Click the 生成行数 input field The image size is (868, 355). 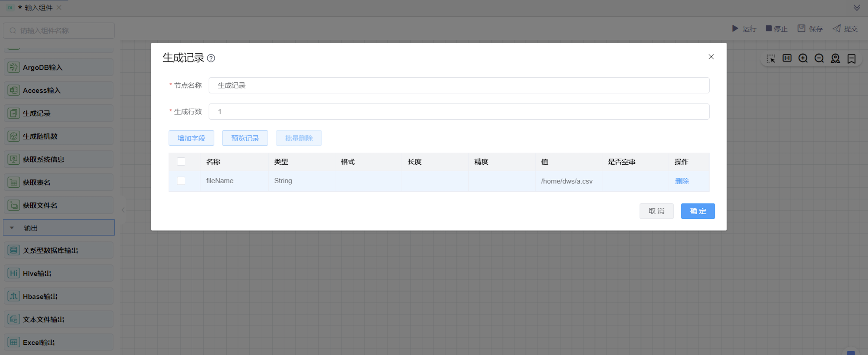pyautogui.click(x=459, y=111)
